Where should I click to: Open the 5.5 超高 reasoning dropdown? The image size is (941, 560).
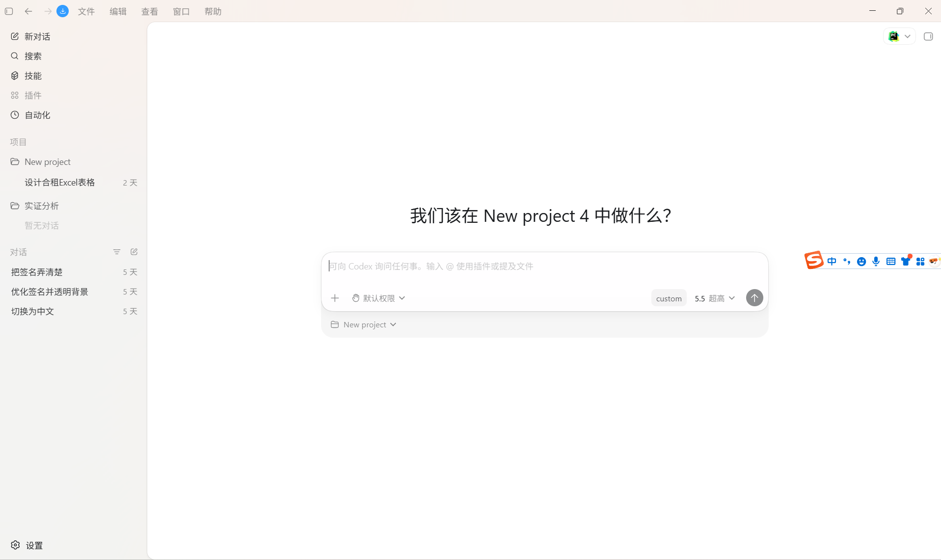pos(715,298)
